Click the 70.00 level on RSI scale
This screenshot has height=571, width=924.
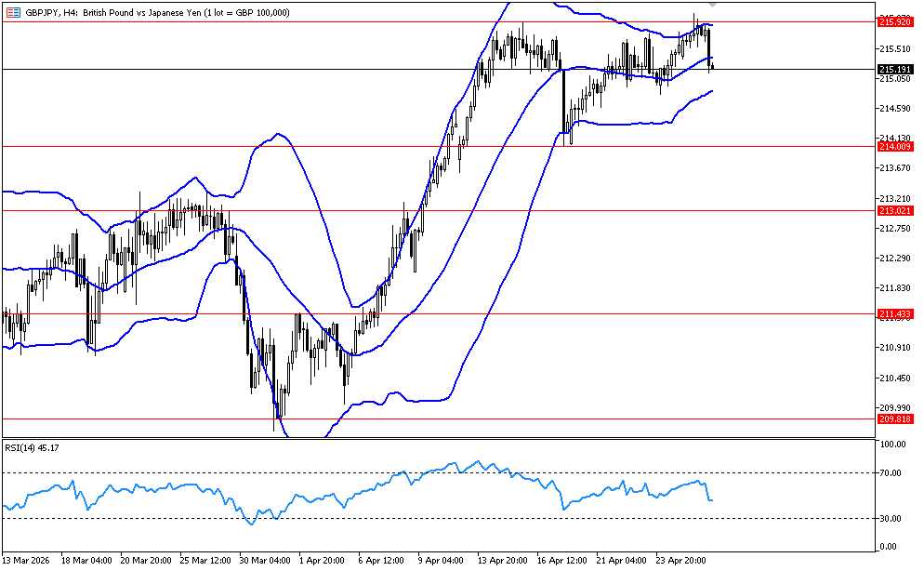[891, 473]
